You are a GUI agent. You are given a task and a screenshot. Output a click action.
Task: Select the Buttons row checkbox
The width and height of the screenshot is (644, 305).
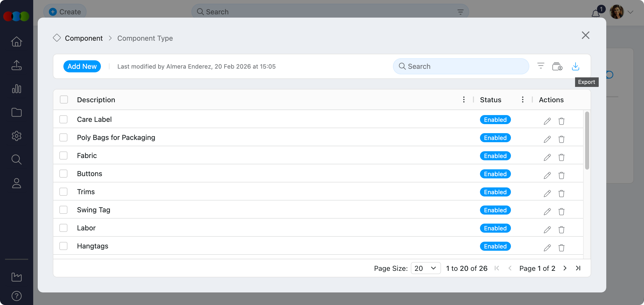point(63,174)
